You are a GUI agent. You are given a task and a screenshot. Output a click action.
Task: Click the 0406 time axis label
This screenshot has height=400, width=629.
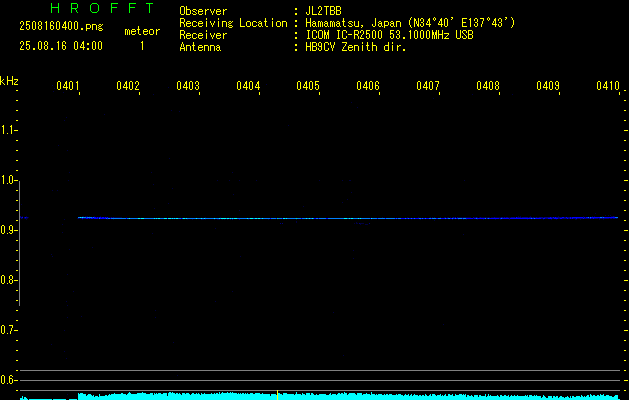368,86
